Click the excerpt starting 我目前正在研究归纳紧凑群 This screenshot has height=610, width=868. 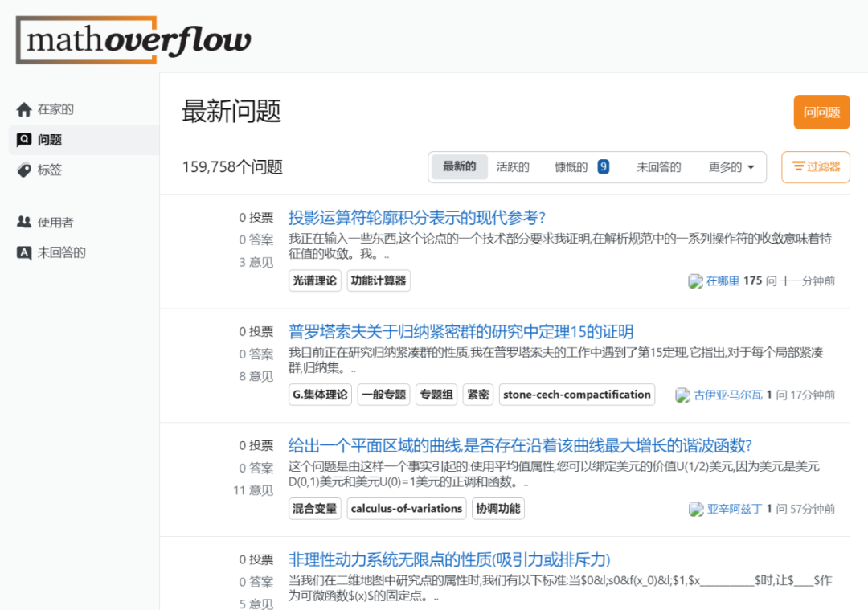point(555,360)
